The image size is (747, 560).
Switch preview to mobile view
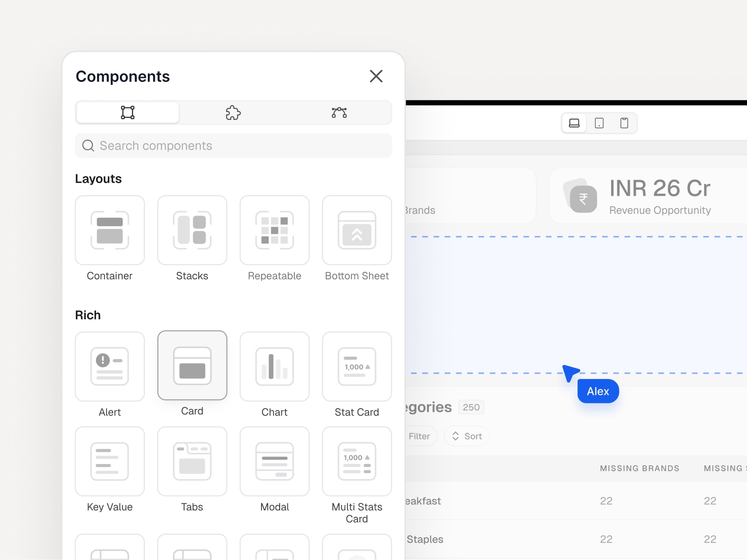pos(624,123)
